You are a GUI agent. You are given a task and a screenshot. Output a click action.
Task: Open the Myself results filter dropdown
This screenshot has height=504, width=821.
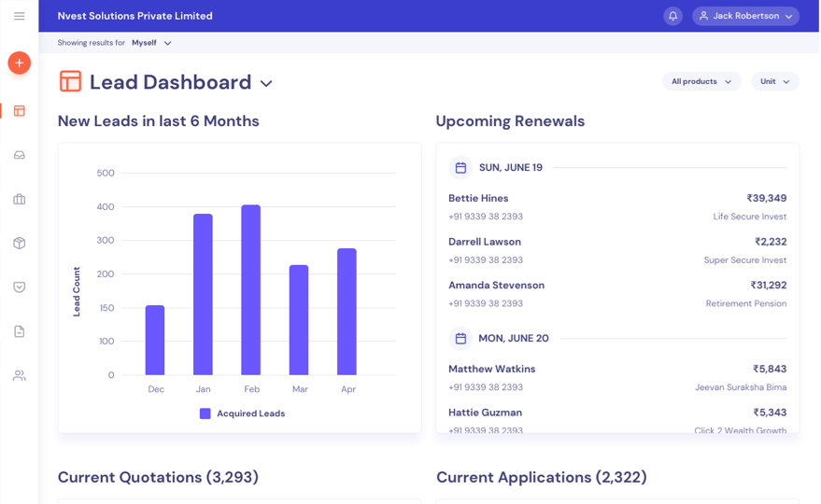coord(151,43)
